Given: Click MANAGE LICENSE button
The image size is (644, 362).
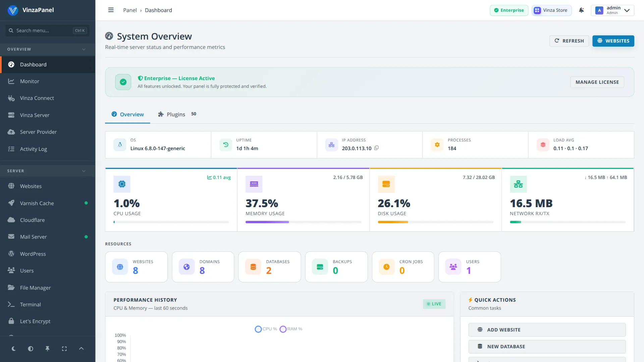Looking at the screenshot, I should coord(597,82).
